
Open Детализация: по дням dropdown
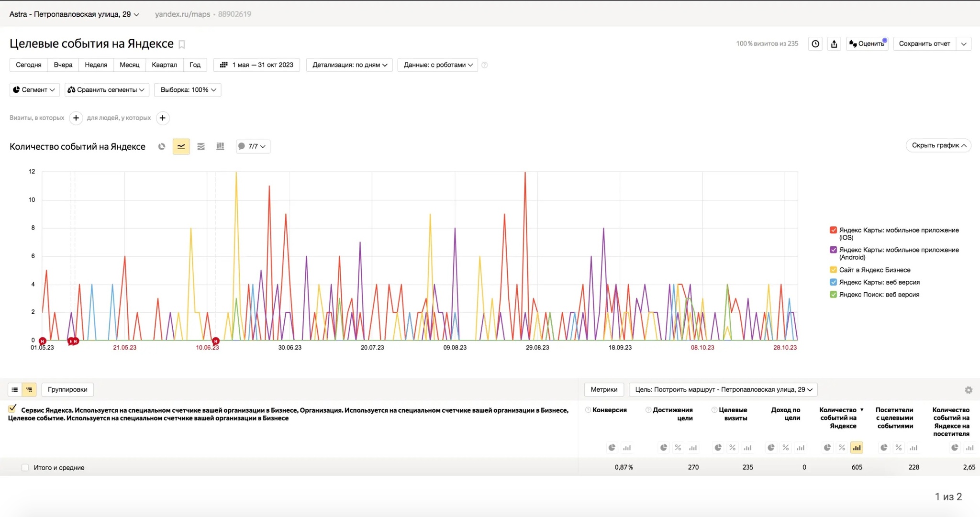pyautogui.click(x=349, y=65)
